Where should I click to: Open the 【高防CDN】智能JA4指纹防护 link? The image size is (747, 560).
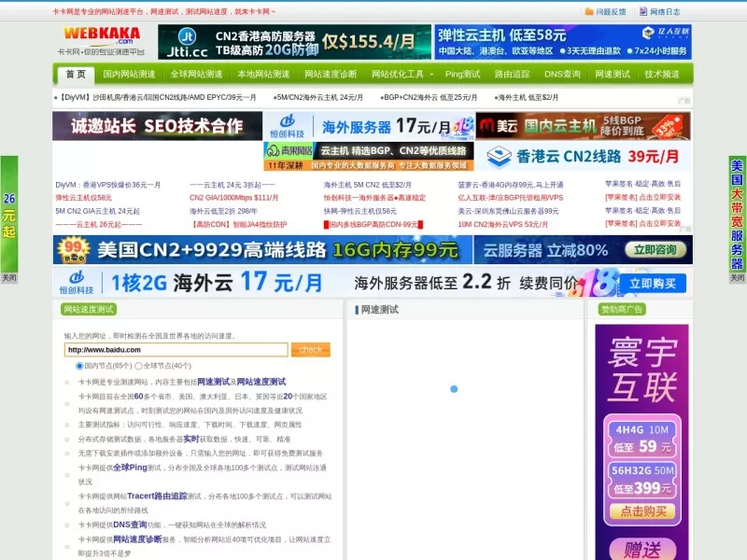pyautogui.click(x=239, y=224)
